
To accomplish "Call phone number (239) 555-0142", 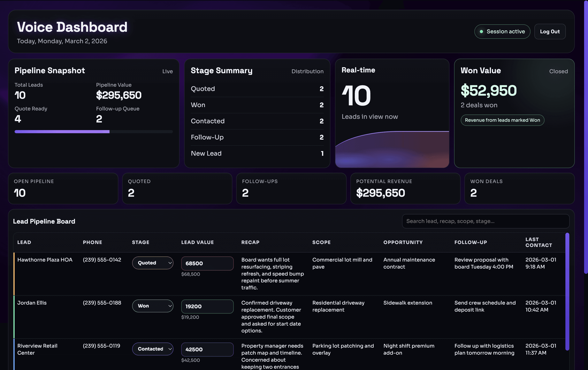I will pyautogui.click(x=102, y=260).
